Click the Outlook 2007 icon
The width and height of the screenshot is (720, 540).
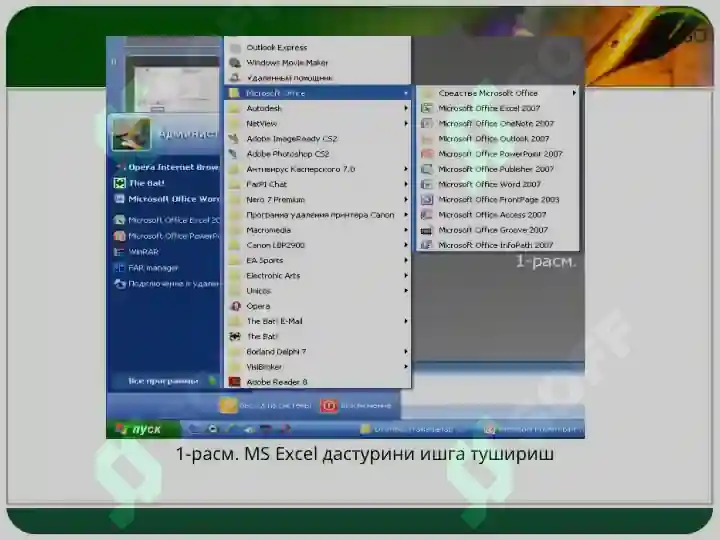[427, 139]
